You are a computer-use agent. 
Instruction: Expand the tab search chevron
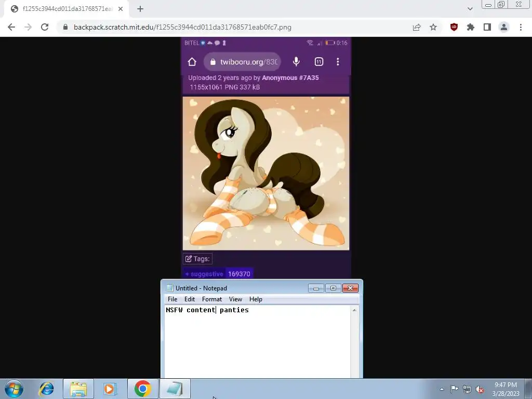(470, 9)
